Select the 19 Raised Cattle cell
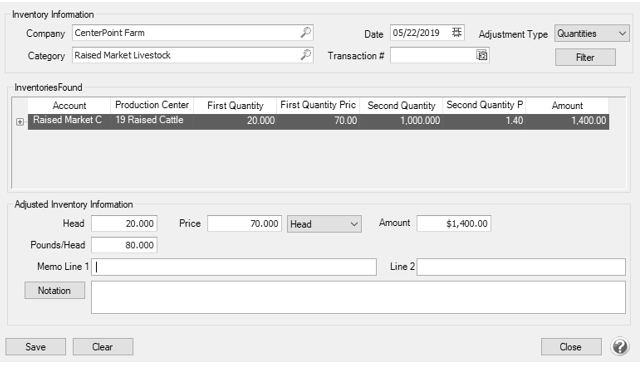The width and height of the screenshot is (640, 366). click(x=152, y=121)
